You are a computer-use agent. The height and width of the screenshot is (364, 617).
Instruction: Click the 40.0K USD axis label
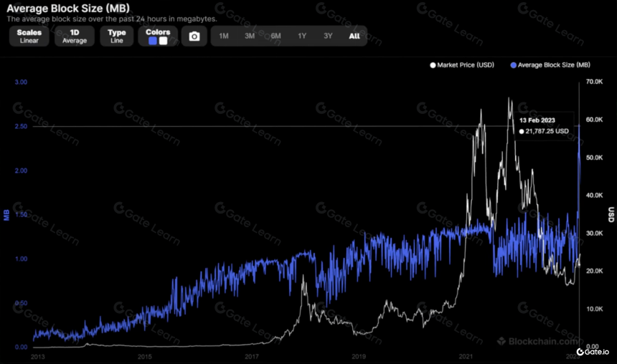594,196
